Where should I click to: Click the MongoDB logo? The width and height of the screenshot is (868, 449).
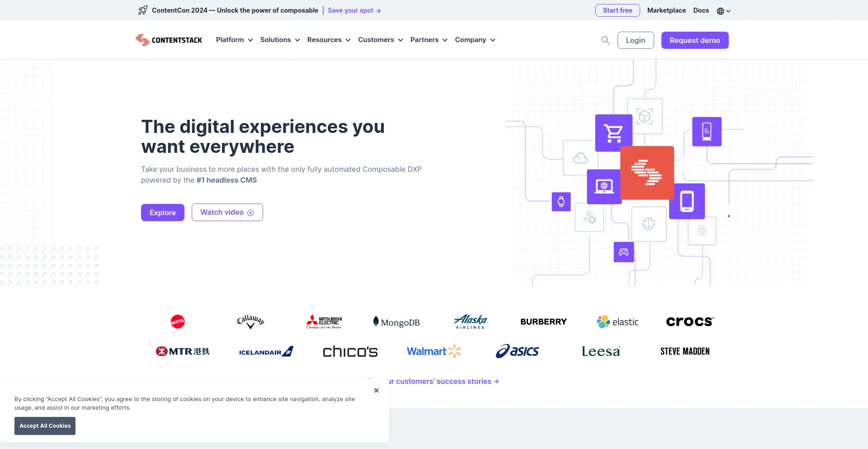397,322
